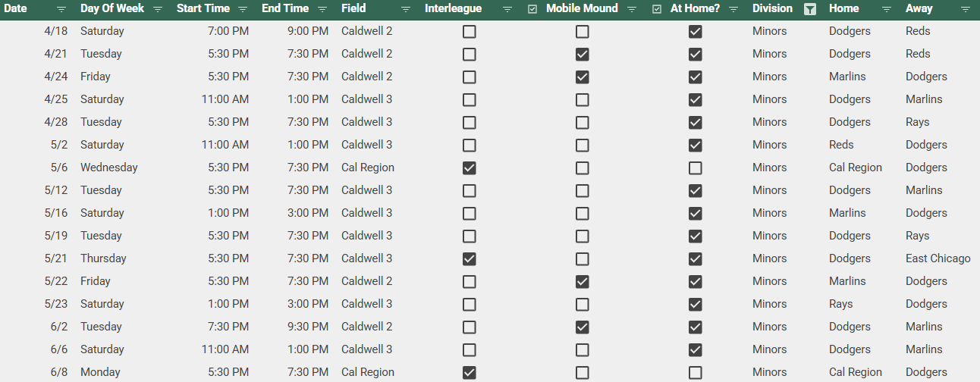Select the Division column header label

tap(772, 9)
